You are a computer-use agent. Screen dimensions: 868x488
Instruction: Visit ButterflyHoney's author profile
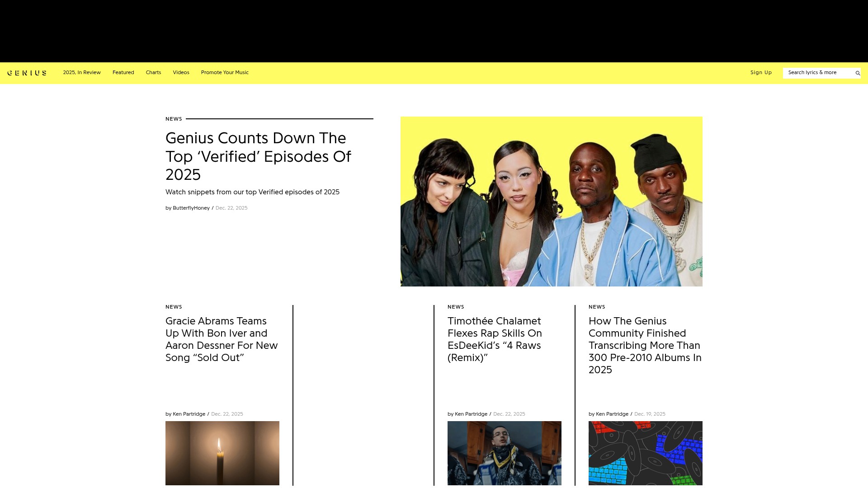pos(191,208)
